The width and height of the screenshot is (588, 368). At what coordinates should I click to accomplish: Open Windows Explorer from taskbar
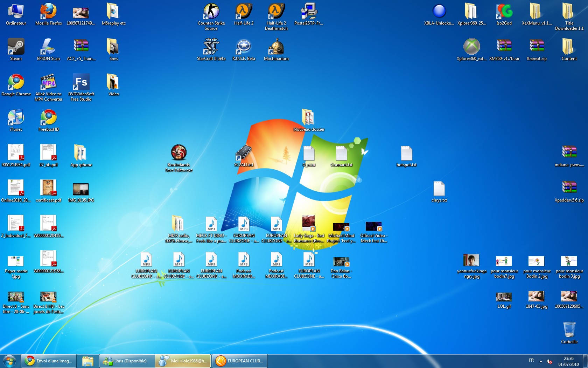pos(88,361)
